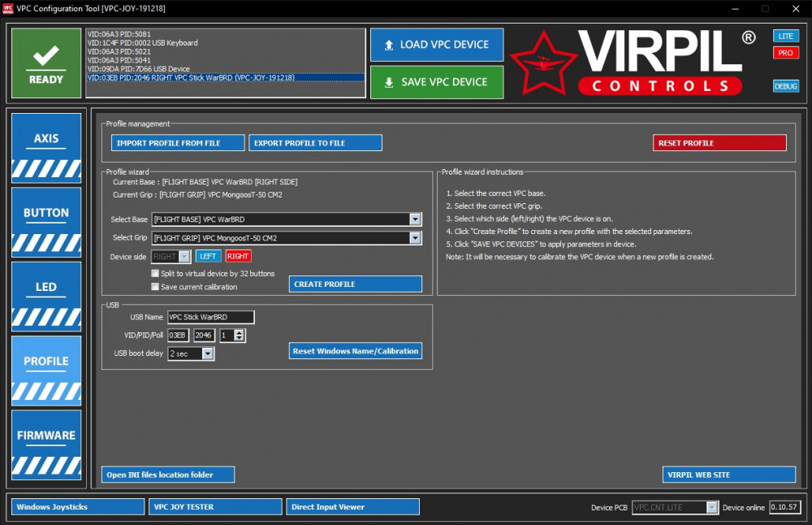Click the CREATE PROFILE button
Screen dimensions: 812x525
(x=355, y=284)
